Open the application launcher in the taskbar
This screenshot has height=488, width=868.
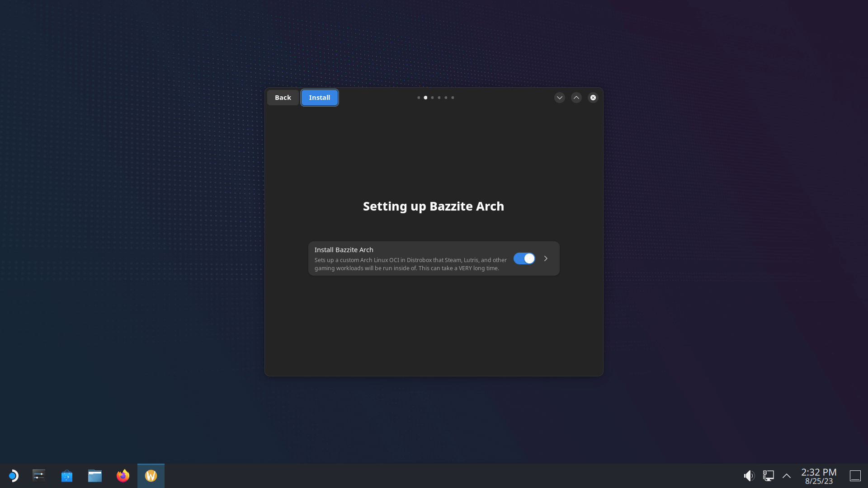(x=13, y=475)
